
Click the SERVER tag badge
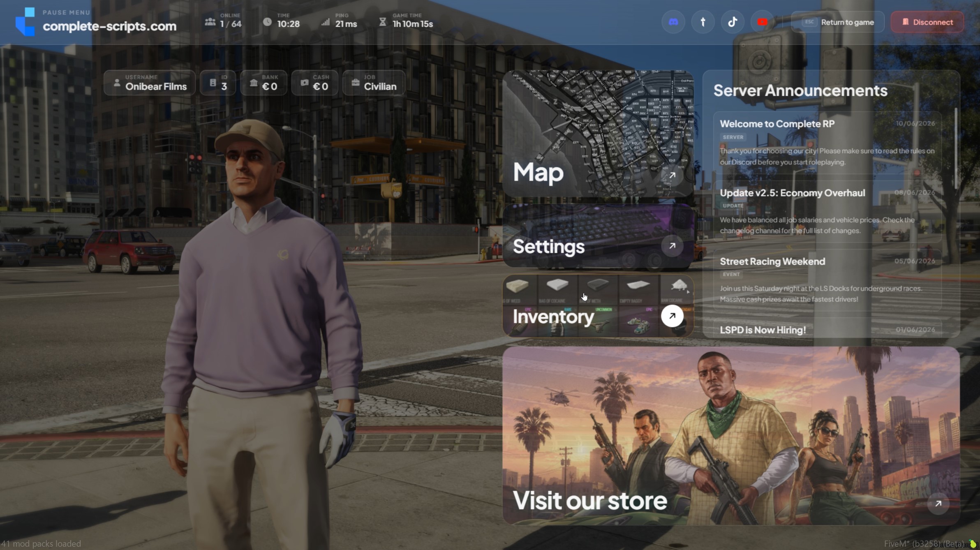733,137
